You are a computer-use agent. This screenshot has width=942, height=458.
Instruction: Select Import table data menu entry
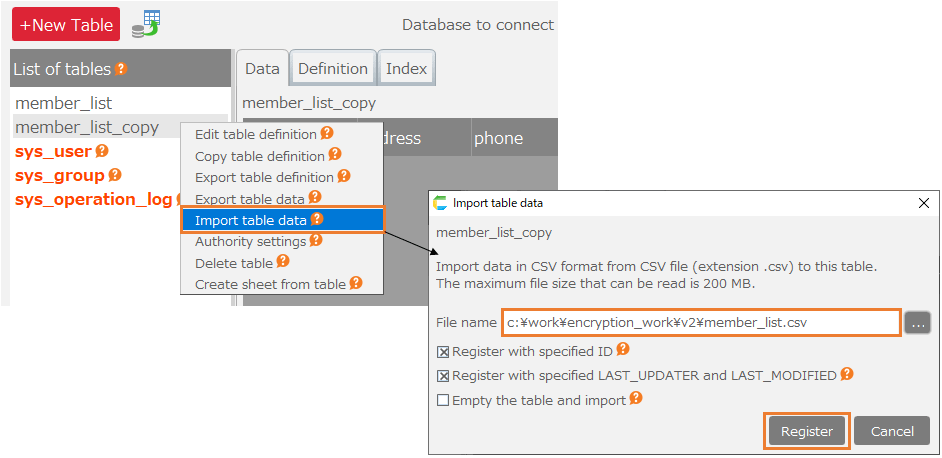252,220
